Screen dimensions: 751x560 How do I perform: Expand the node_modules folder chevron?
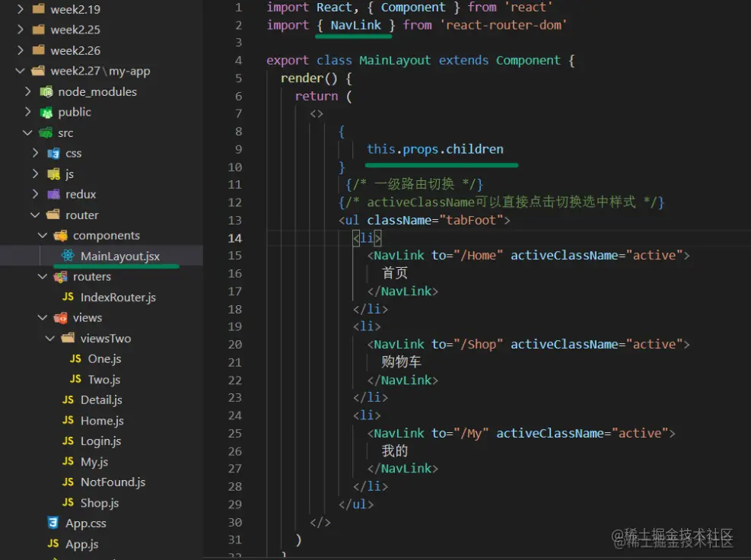pos(28,91)
